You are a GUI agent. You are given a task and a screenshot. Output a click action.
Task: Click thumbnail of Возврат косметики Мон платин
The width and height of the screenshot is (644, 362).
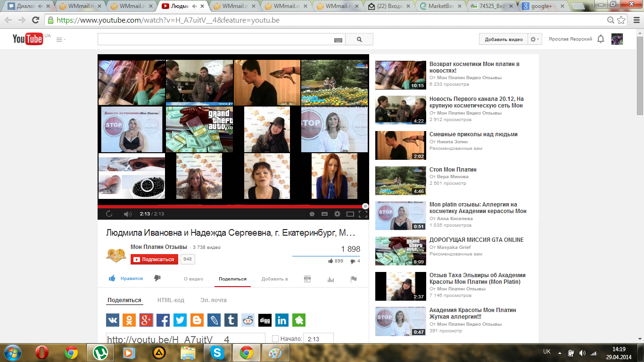pyautogui.click(x=401, y=75)
